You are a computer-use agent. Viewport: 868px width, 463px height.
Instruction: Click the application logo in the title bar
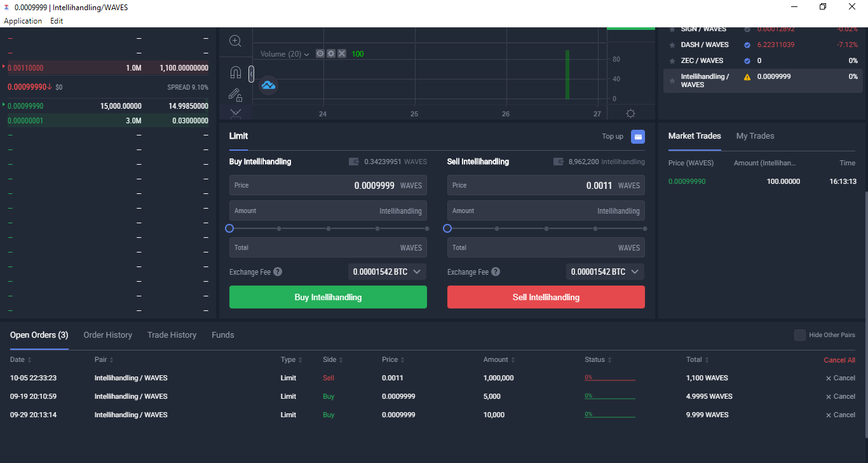click(x=7, y=7)
